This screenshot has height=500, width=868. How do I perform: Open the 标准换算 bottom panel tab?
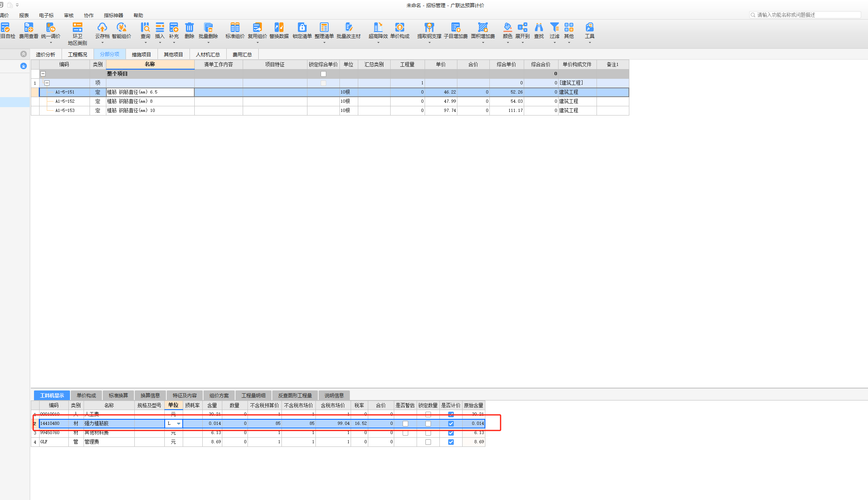118,396
